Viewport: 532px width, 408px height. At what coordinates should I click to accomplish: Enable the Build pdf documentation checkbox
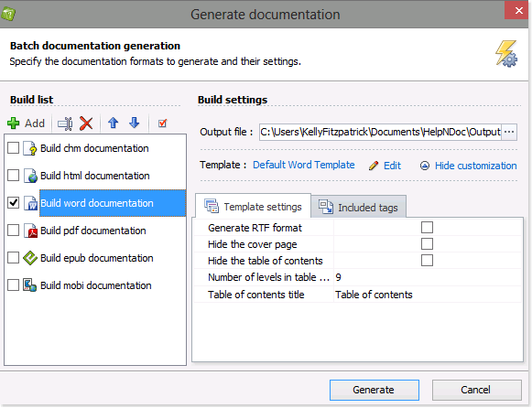[13, 231]
